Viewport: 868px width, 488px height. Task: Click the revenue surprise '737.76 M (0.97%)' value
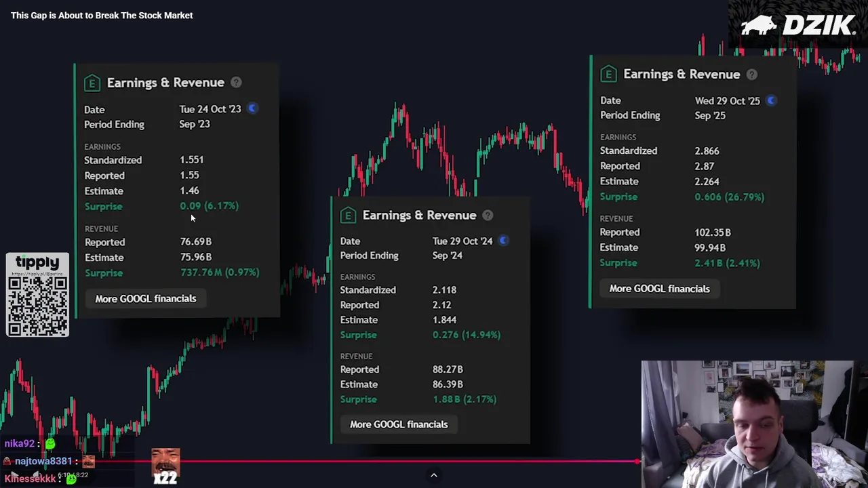220,272
